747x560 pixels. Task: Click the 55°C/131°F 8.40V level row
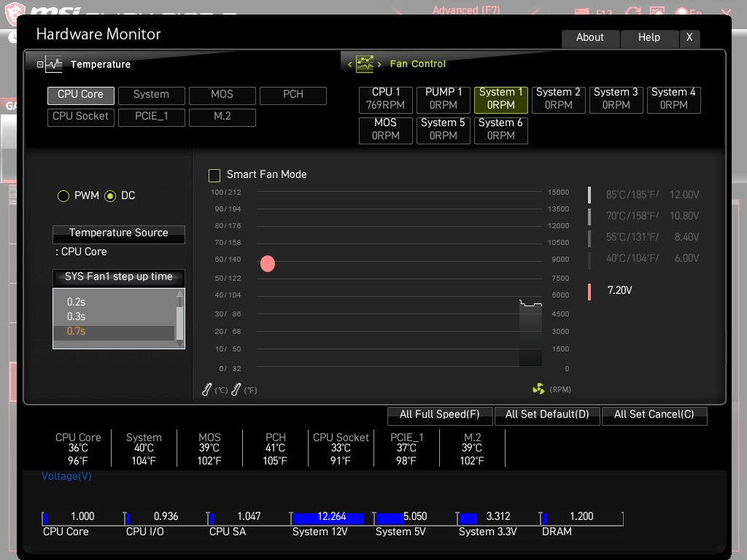(x=645, y=237)
